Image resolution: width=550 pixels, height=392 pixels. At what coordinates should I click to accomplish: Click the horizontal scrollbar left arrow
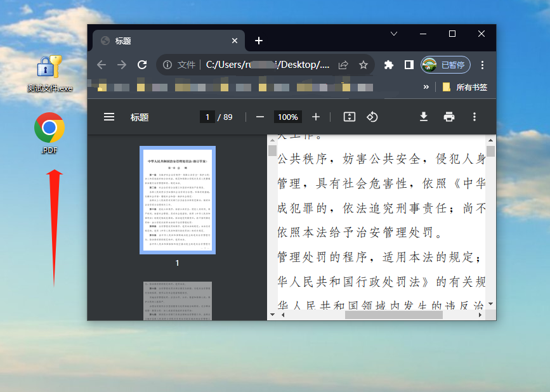[283, 315]
